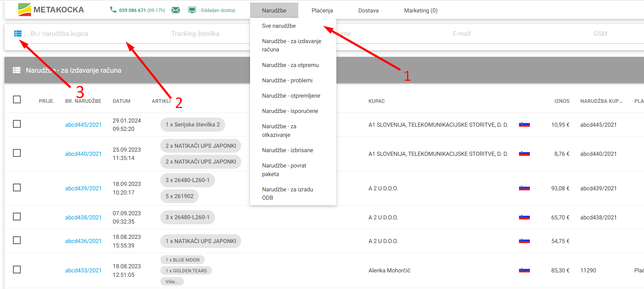Open the Narudžbe dropdown menu

click(274, 10)
